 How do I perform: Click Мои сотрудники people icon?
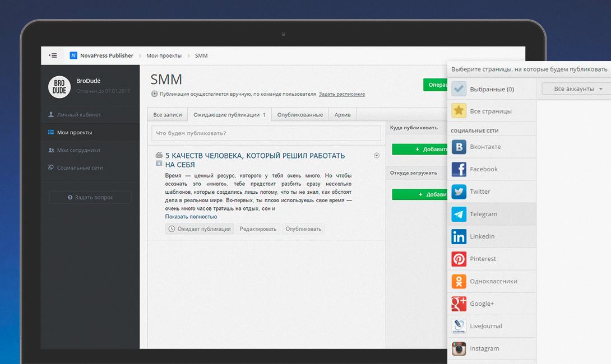click(x=51, y=150)
